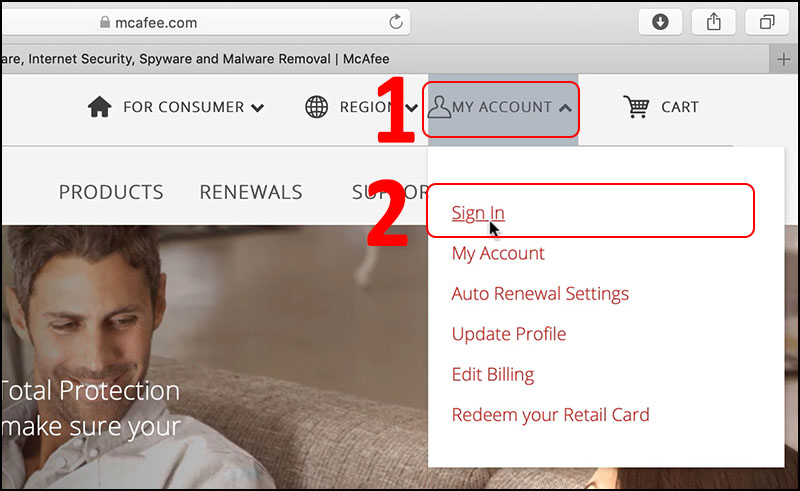The width and height of the screenshot is (800, 491).
Task: Open a new tab with the plus icon
Action: click(x=785, y=59)
